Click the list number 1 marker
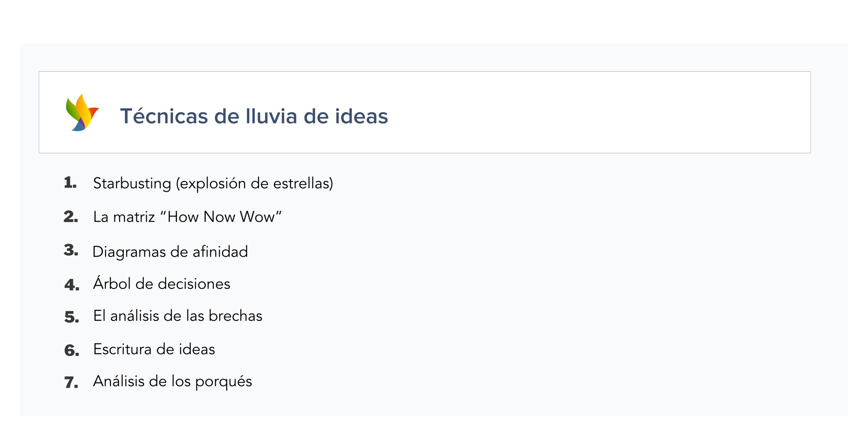 70,183
